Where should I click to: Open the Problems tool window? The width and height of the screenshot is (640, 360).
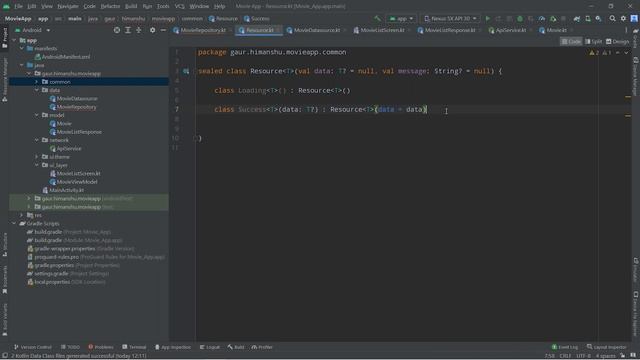point(101,347)
